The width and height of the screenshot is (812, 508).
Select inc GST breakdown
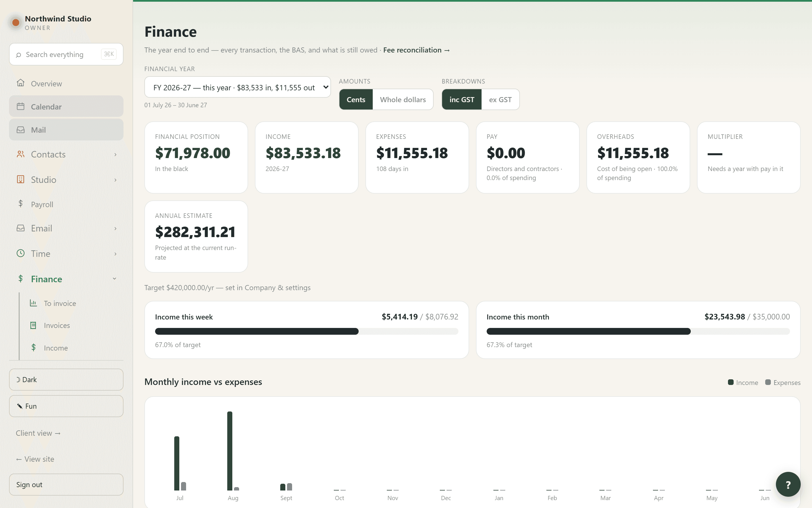click(462, 99)
